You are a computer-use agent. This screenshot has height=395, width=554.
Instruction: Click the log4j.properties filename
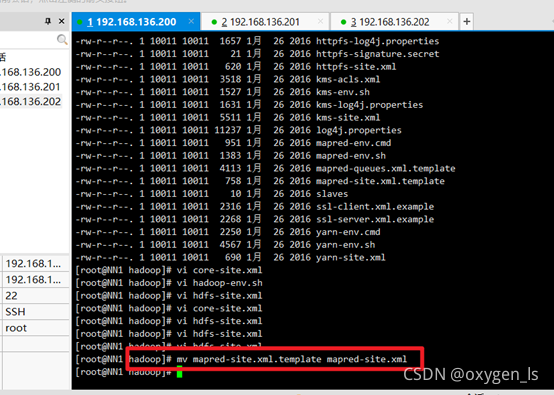359,130
